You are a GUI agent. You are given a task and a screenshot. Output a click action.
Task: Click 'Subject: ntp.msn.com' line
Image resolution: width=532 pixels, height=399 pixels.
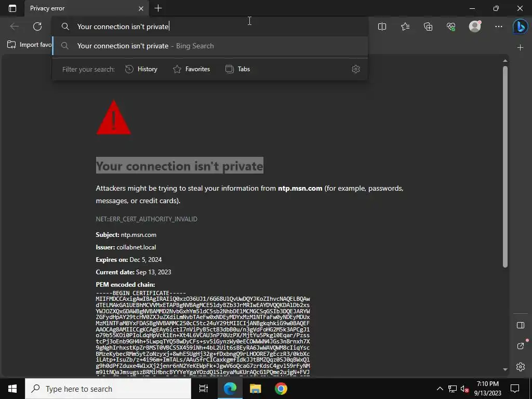point(126,235)
